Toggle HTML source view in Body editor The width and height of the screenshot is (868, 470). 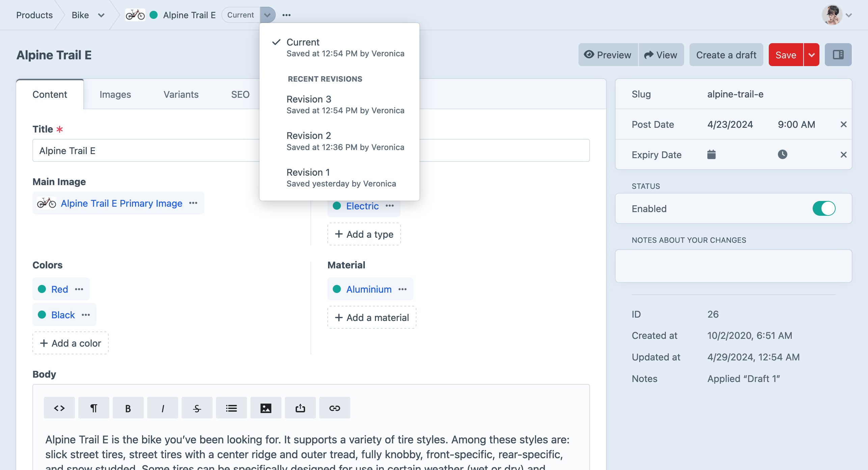(x=59, y=408)
